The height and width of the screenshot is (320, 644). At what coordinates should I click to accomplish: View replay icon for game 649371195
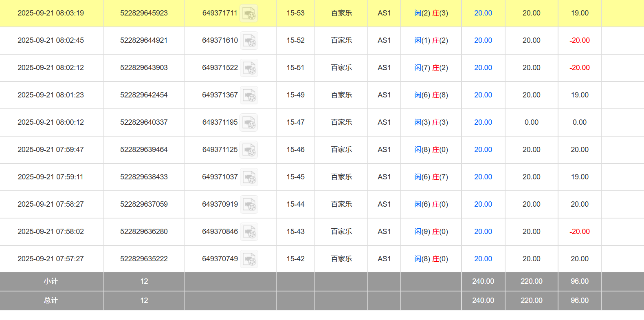click(248, 123)
